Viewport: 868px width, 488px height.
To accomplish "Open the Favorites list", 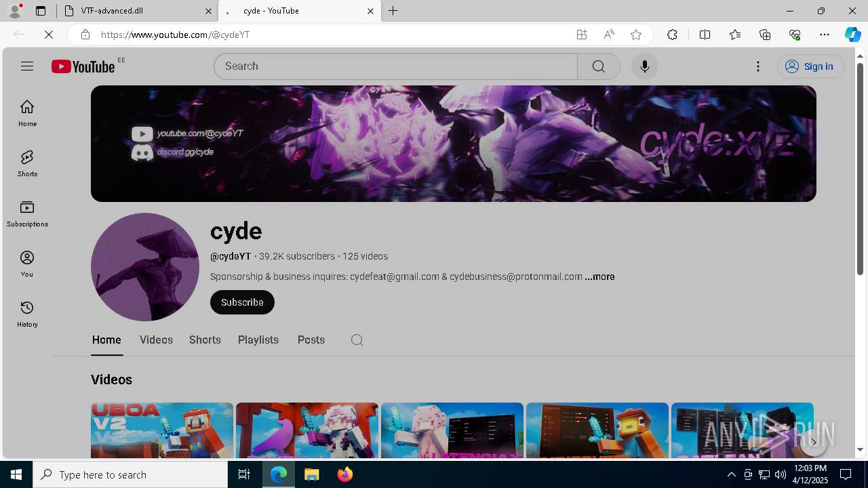I will (x=735, y=35).
